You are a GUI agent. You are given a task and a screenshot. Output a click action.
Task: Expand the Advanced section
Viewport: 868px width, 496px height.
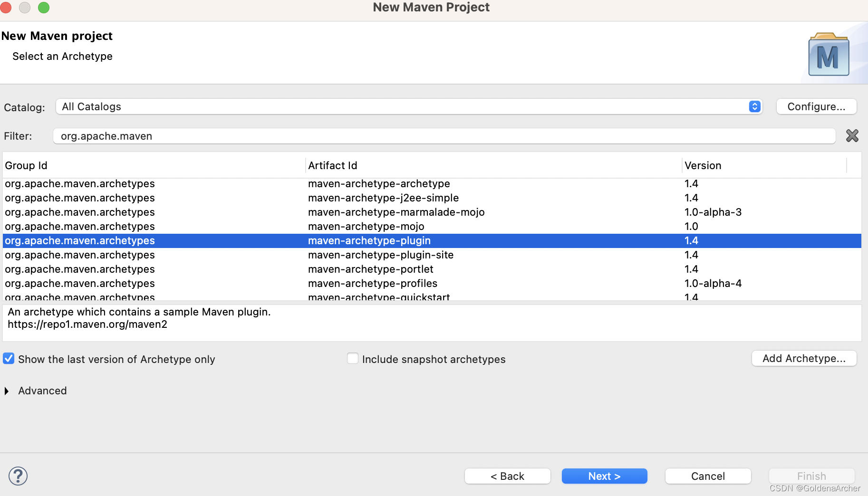point(7,391)
